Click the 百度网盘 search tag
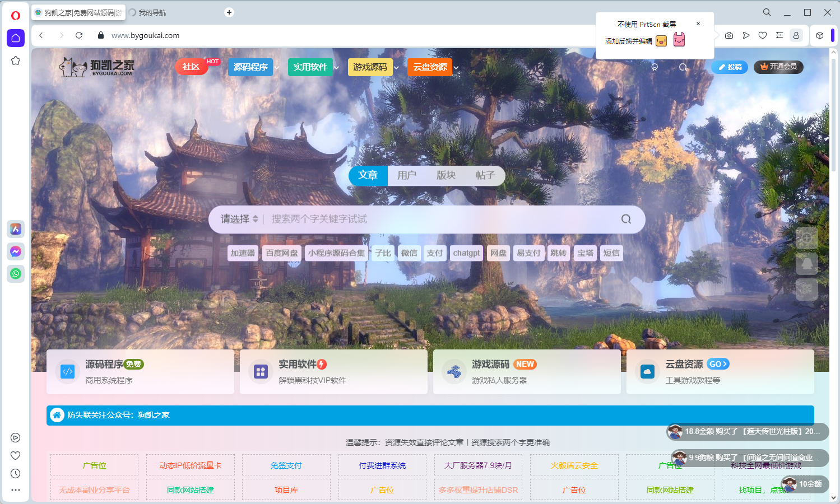This screenshot has height=504, width=840. [x=282, y=253]
